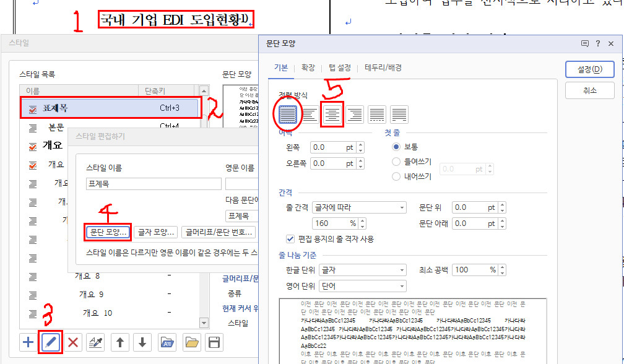Image resolution: width=624 pixels, height=364 pixels.
Task: Click the 왼쪽 margin value field
Action: [334, 147]
